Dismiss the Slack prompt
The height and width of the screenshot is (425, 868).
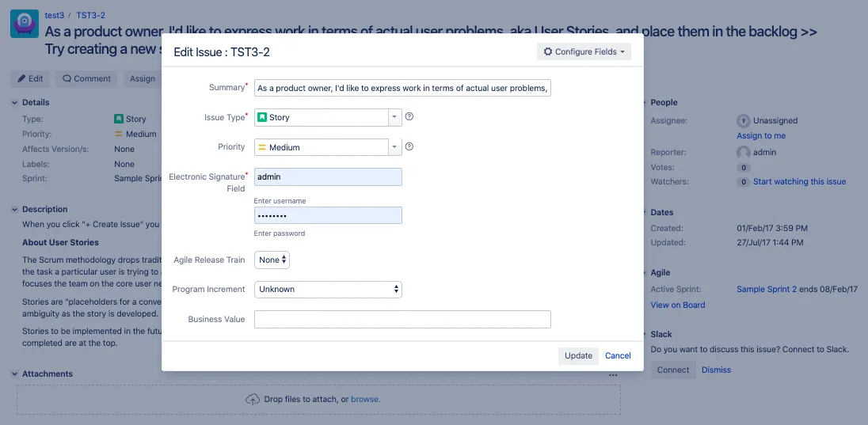716,370
